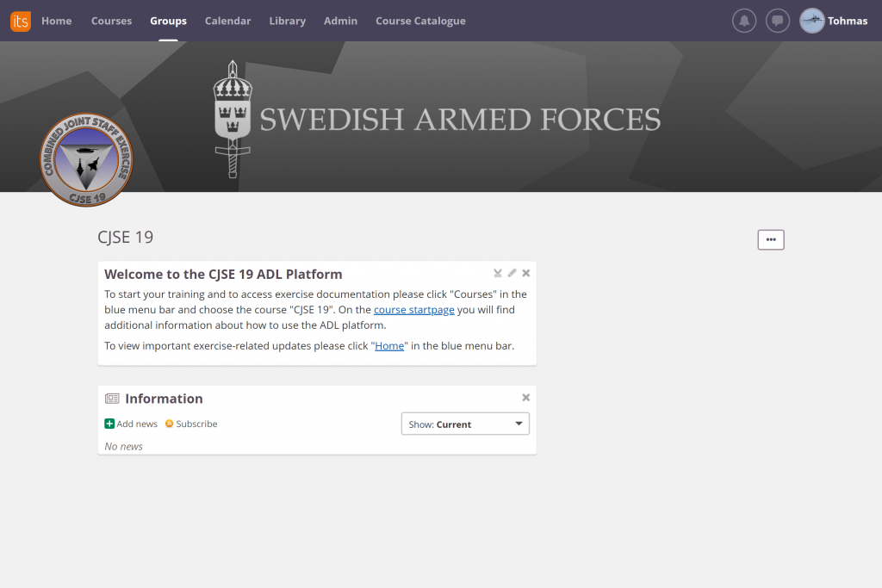This screenshot has height=588, width=882.
Task: Click the green Add news plus icon
Action: click(109, 424)
